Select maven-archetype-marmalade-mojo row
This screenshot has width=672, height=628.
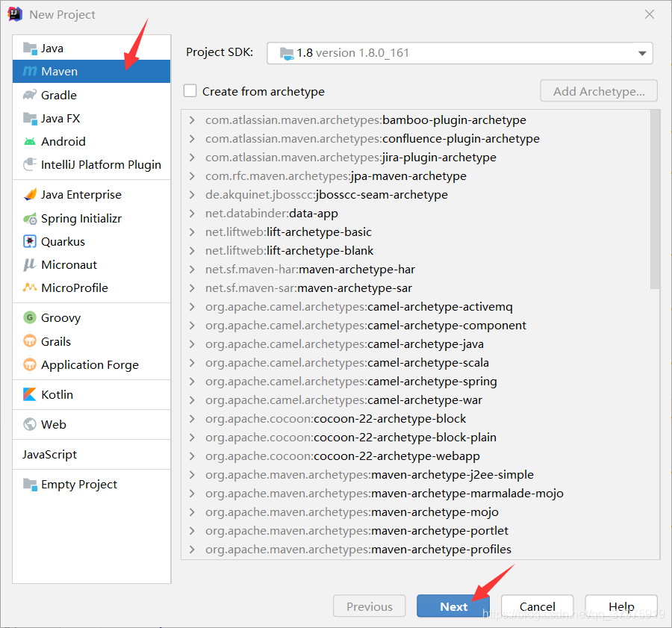pos(416,494)
